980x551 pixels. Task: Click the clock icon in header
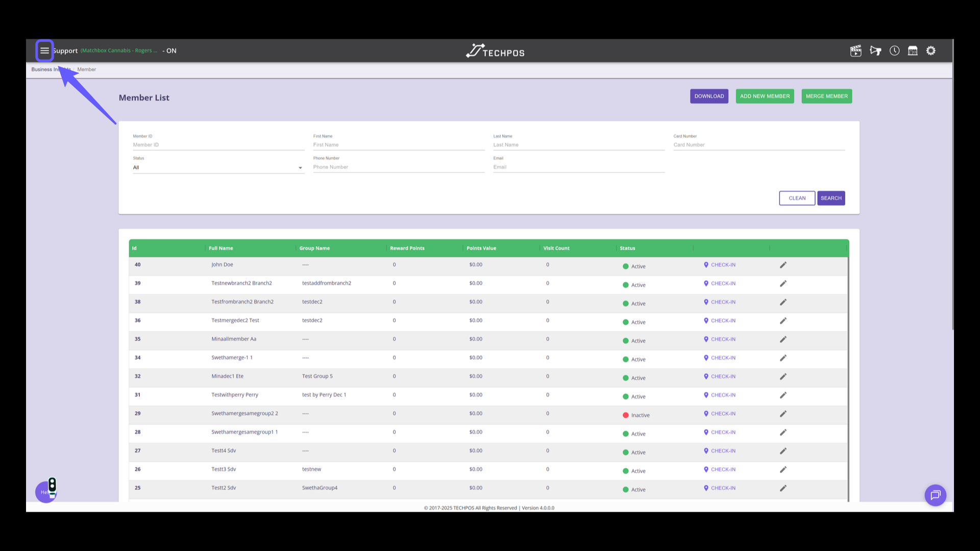[x=894, y=51]
